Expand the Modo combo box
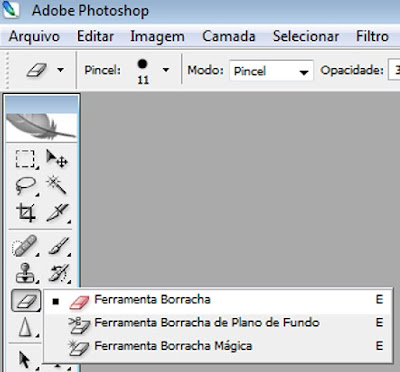Image resolution: width=400 pixels, height=372 pixels. (271, 70)
